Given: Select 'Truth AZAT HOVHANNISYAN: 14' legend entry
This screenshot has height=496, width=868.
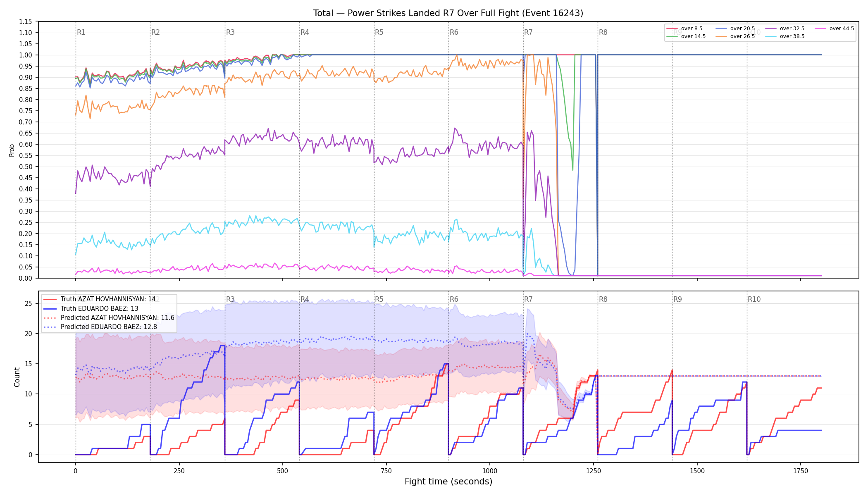Looking at the screenshot, I should [x=100, y=299].
